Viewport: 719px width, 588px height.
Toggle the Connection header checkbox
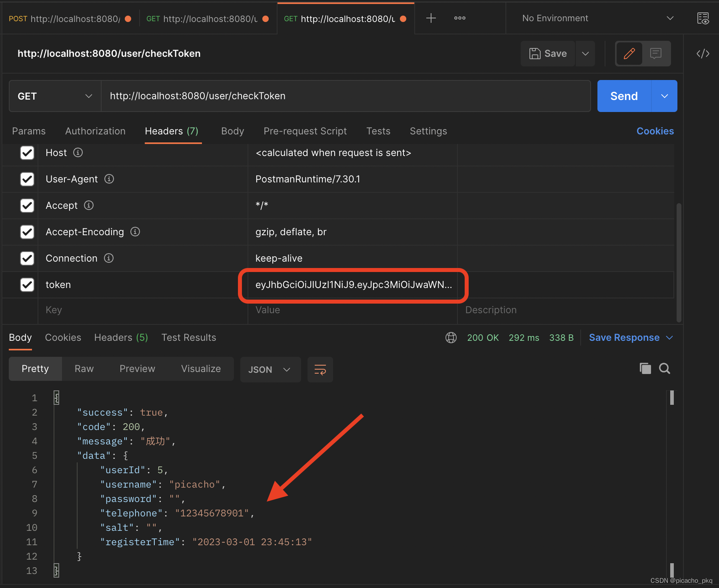(x=27, y=258)
